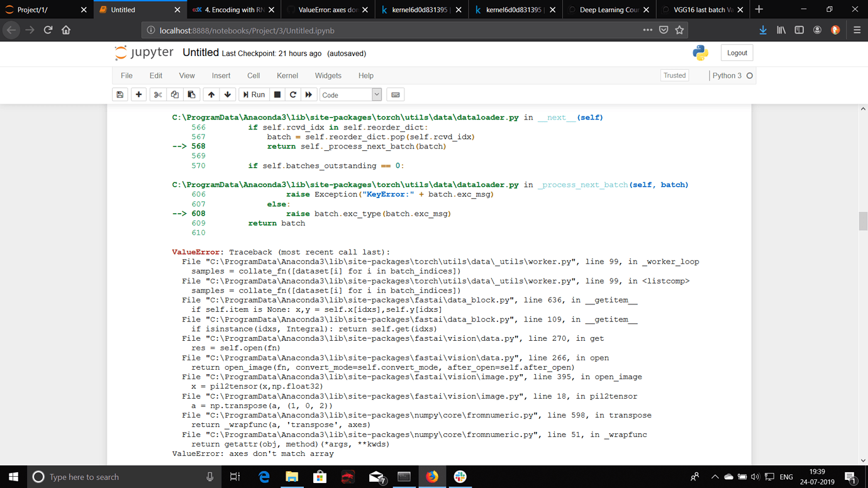Move the selected cell down
Viewport: 868px width, 488px height.
pyautogui.click(x=227, y=94)
